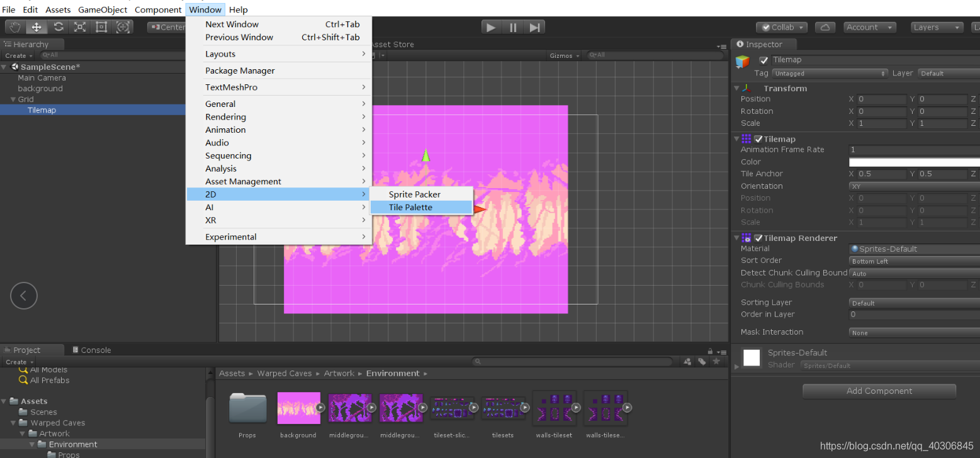Toggle the Center pivot mode button

[167, 27]
